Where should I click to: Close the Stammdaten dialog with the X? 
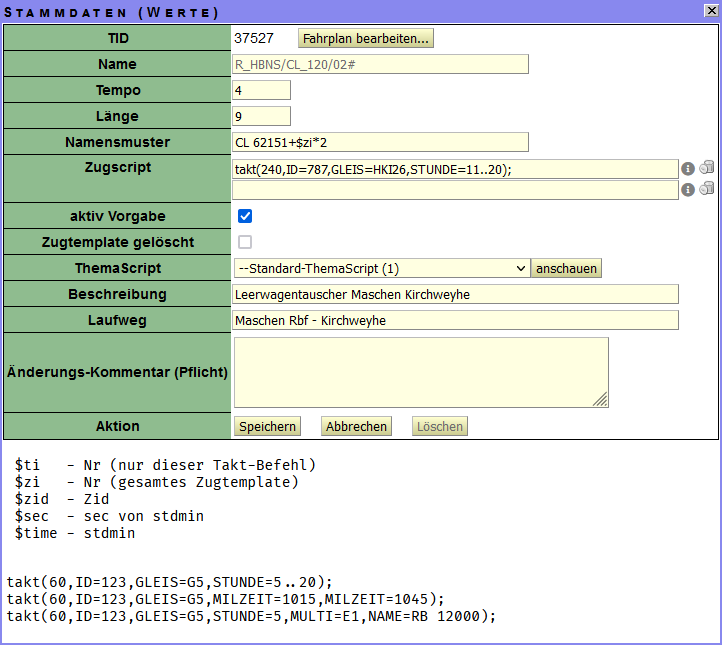[x=711, y=11]
